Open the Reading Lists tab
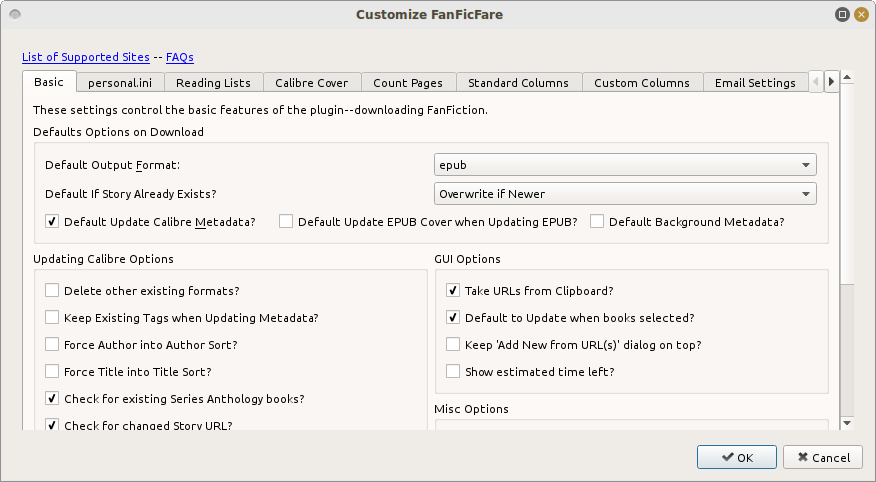This screenshot has height=482, width=876. click(214, 83)
